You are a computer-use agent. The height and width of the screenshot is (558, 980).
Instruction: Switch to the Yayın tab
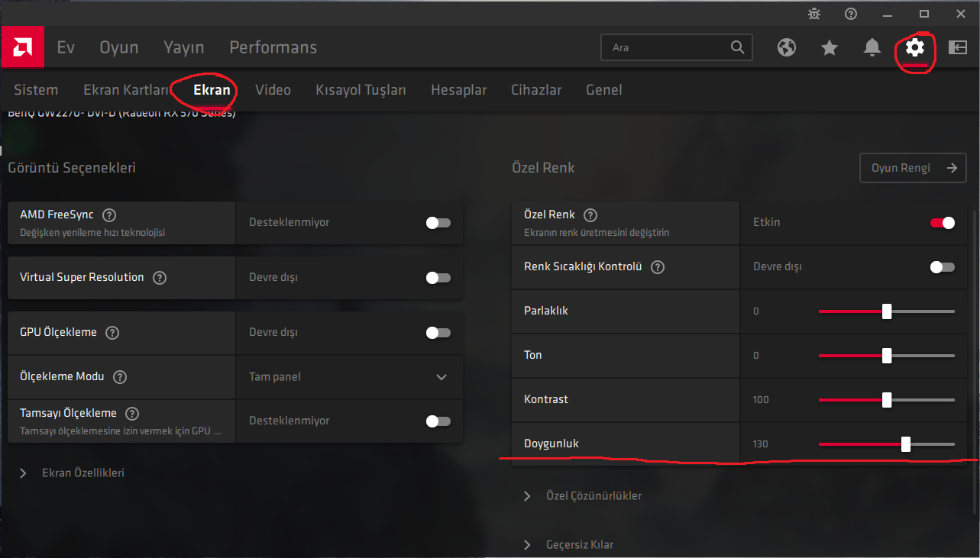pos(184,47)
